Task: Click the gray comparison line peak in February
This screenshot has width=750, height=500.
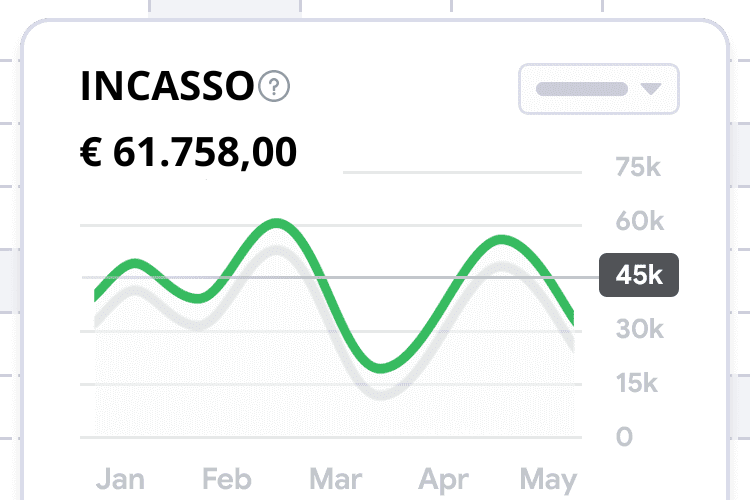Action: [x=276, y=250]
